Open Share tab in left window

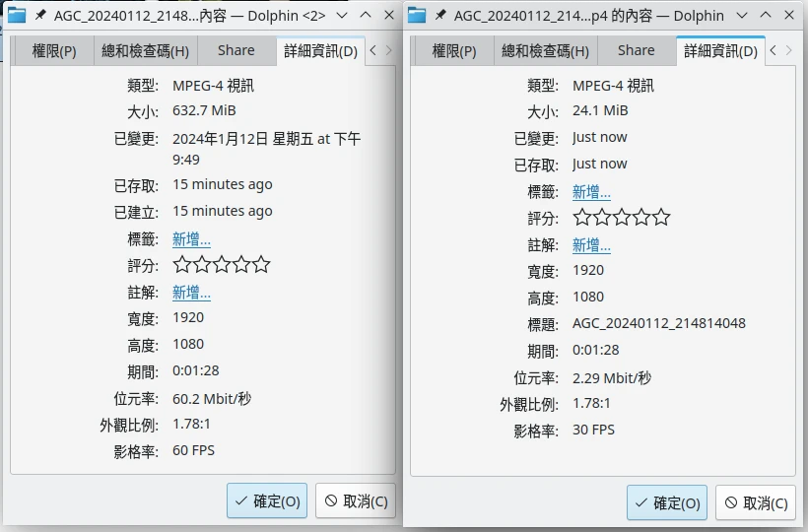click(236, 51)
